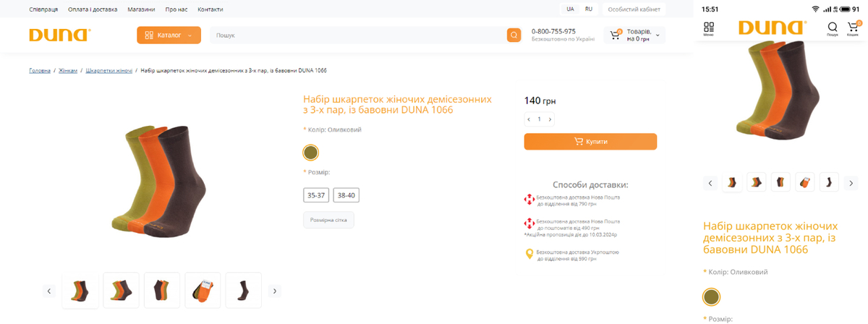Viewport: 868px width, 324px height.
Task: Click the orange search magnifier button
Action: click(x=514, y=35)
